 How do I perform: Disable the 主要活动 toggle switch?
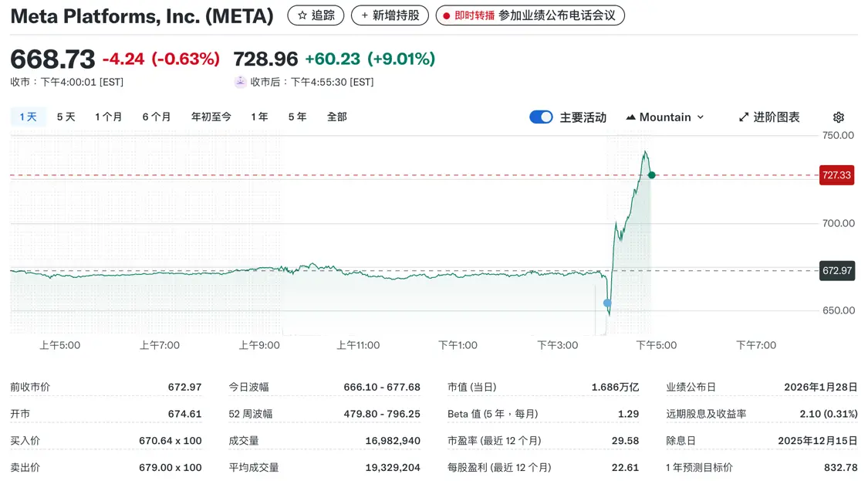(541, 117)
